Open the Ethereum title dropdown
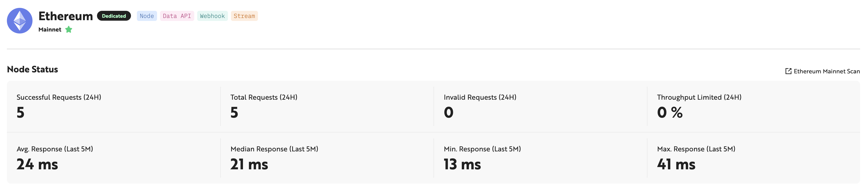Screen dimensions: 868x191 66,16
